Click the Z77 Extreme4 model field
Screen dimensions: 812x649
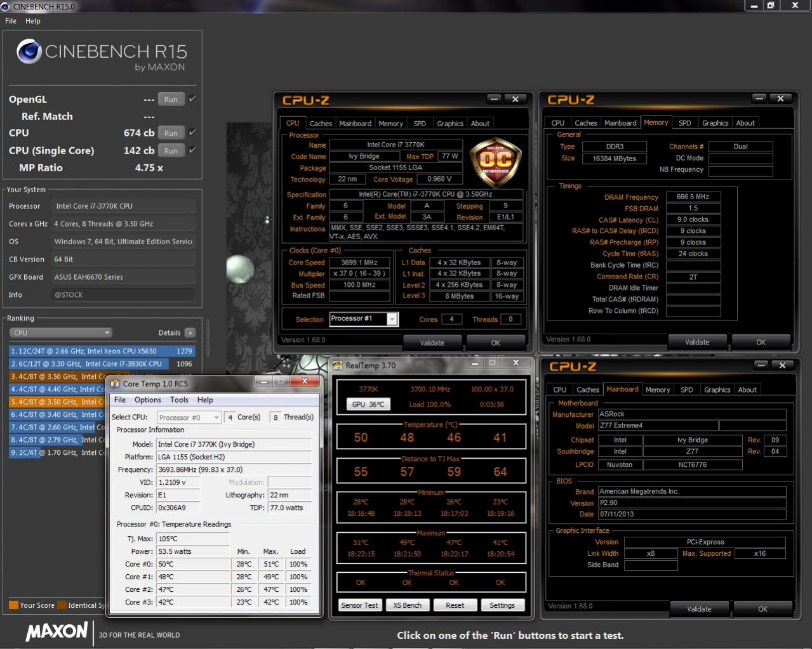(658, 426)
